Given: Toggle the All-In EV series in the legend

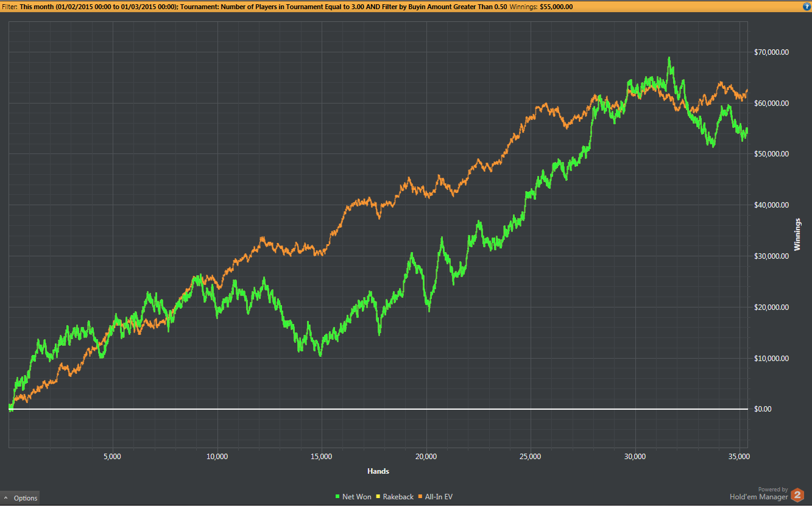Looking at the screenshot, I should pos(435,497).
